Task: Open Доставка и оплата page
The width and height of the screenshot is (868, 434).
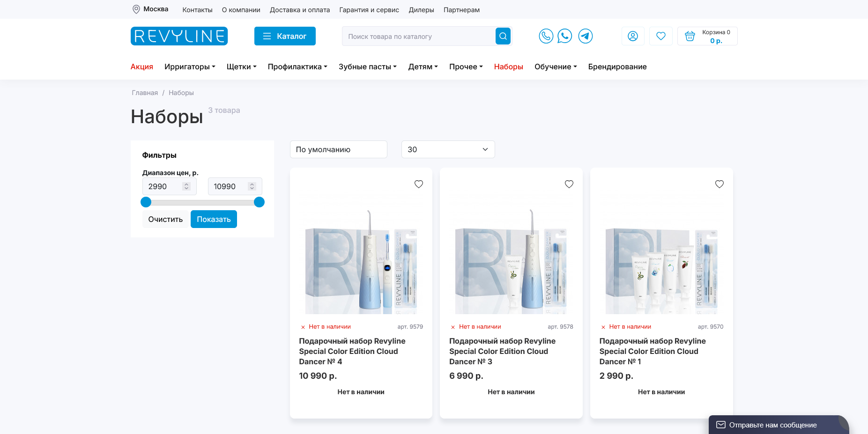Action: click(x=300, y=10)
